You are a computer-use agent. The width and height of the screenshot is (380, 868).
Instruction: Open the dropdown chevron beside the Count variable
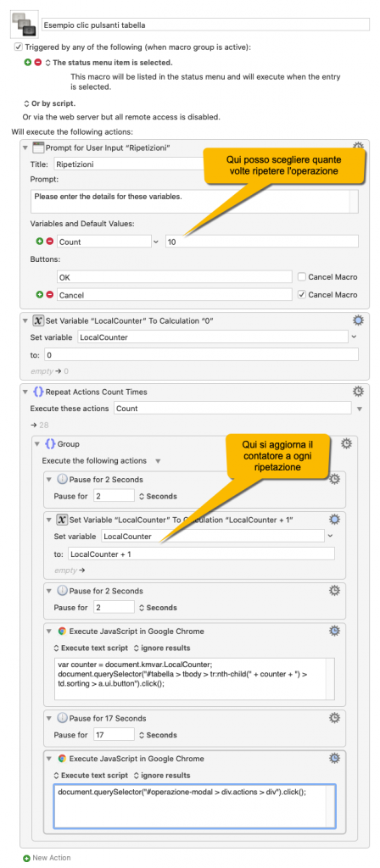pos(156,242)
